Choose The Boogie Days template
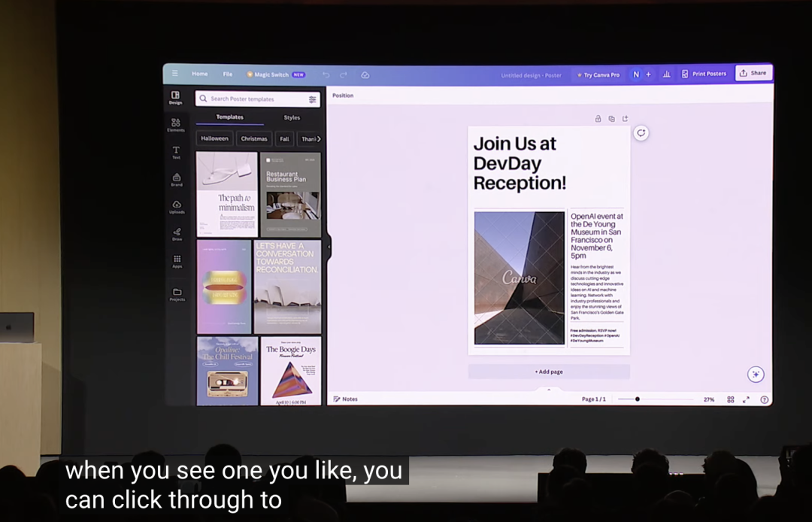 point(290,371)
